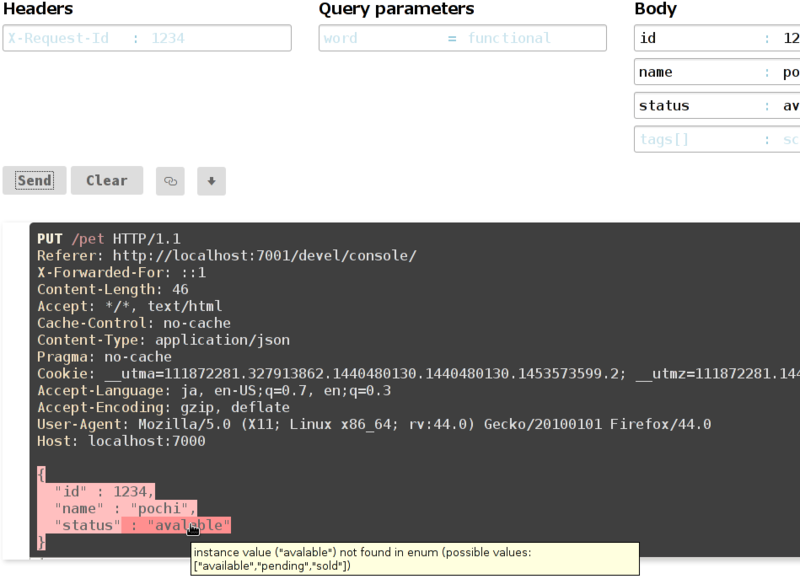Focus the word query parameter field
The width and height of the screenshot is (800, 579).
click(x=463, y=38)
